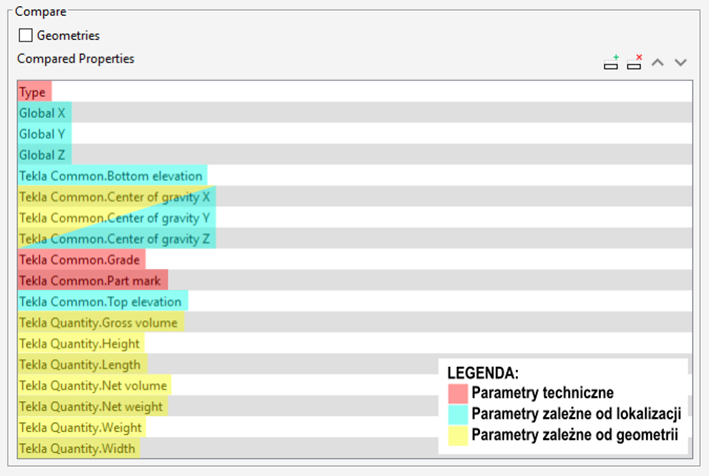Select the Global X property row

pyautogui.click(x=355, y=113)
